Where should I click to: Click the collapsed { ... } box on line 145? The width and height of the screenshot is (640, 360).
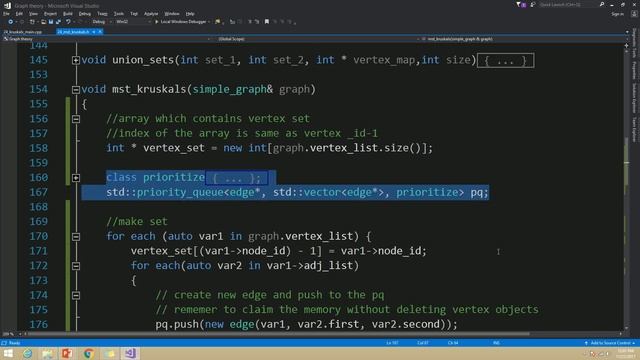505,61
